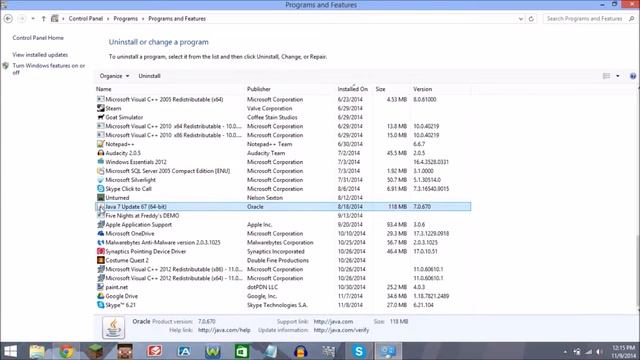
Task: Sort by the Name column header
Action: (x=104, y=89)
